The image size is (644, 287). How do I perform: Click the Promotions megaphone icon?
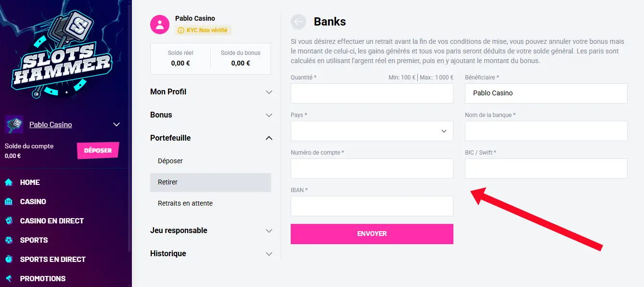tap(9, 278)
